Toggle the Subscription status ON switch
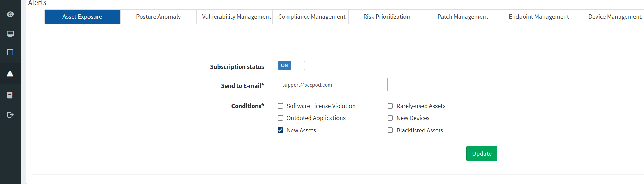Image resolution: width=644 pixels, height=184 pixels. click(291, 66)
